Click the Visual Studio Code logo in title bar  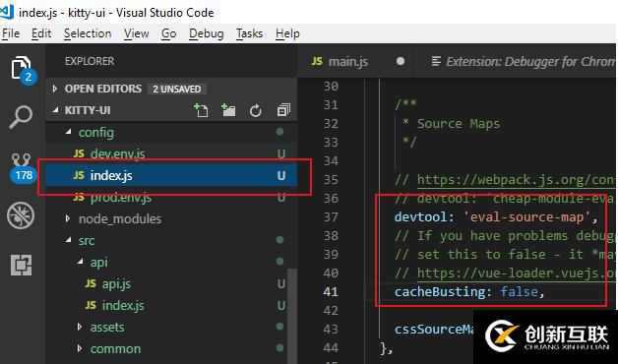coord(7,12)
